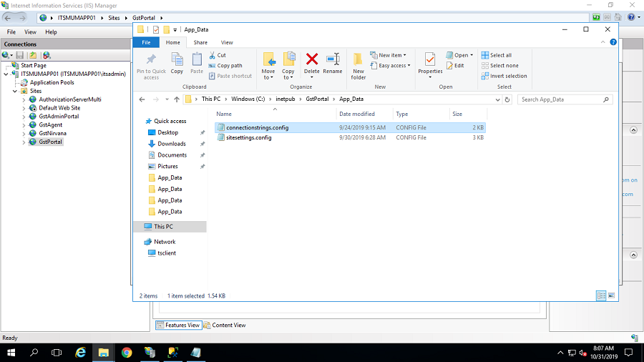Open New item dropdown
The image size is (644, 362).
388,55
